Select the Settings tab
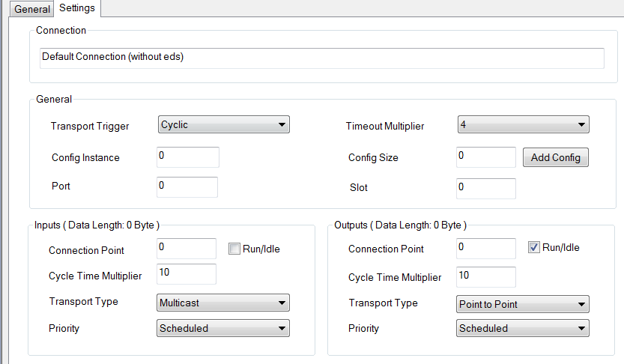624x364 pixels. [x=77, y=8]
